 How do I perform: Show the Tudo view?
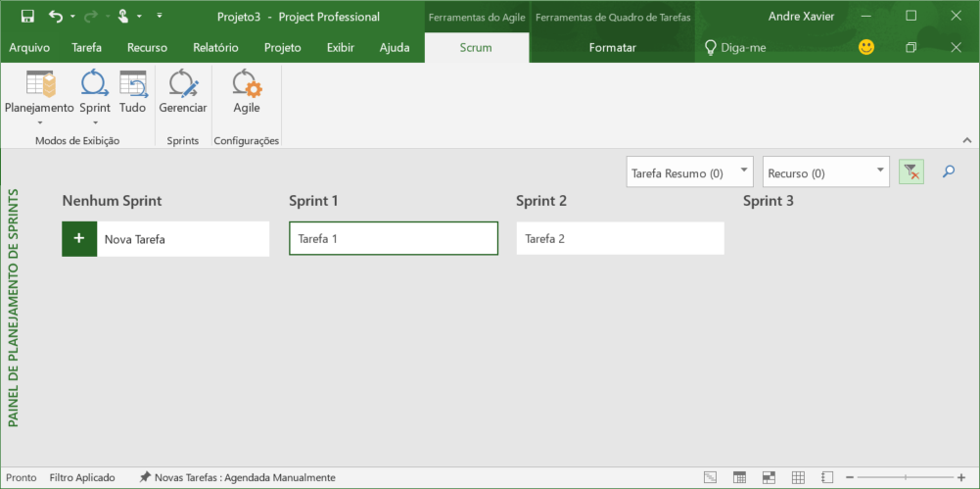pos(132,92)
